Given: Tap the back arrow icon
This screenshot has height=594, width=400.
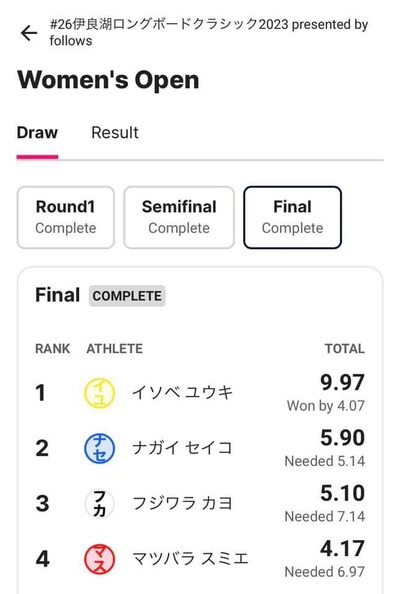Looking at the screenshot, I should [x=29, y=33].
